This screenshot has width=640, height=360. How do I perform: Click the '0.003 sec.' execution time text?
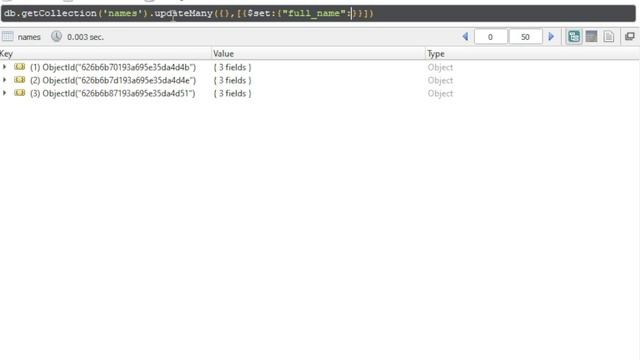click(x=85, y=37)
